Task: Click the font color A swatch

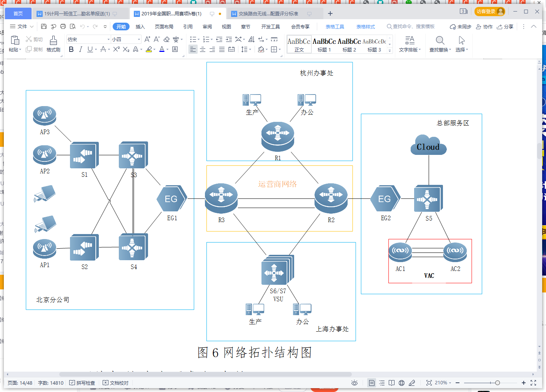Action: coord(162,49)
